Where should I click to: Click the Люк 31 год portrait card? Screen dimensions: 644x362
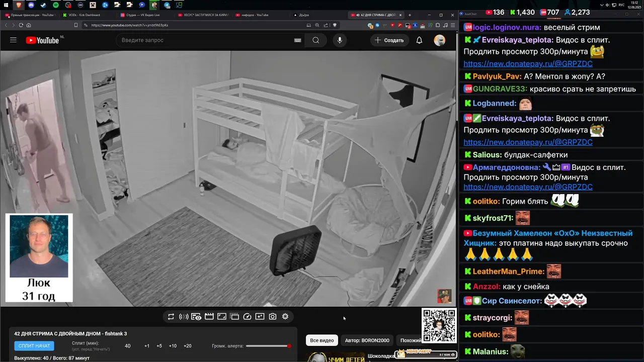click(39, 258)
